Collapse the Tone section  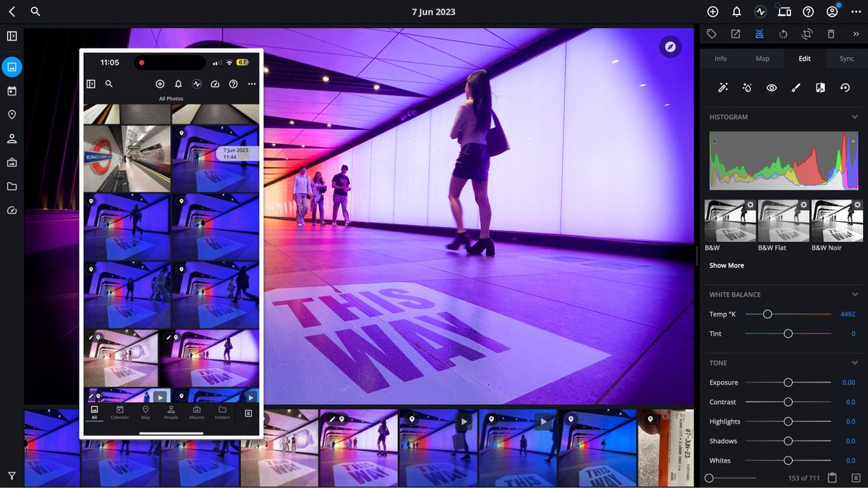(855, 362)
